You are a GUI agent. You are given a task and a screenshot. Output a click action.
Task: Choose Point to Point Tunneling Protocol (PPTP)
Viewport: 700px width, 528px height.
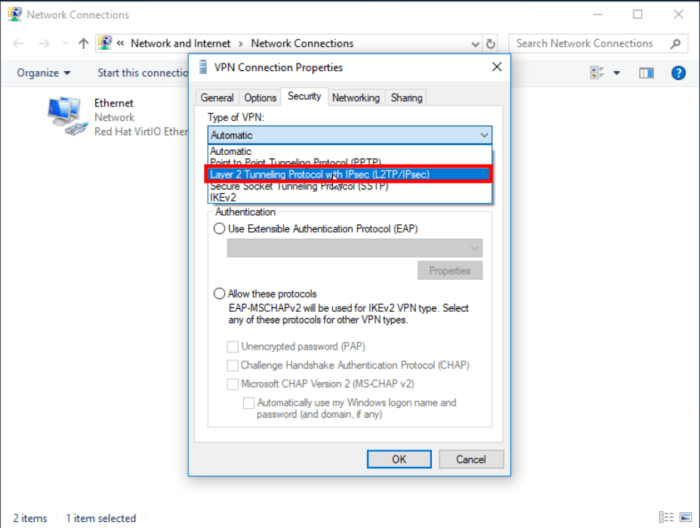point(350,162)
